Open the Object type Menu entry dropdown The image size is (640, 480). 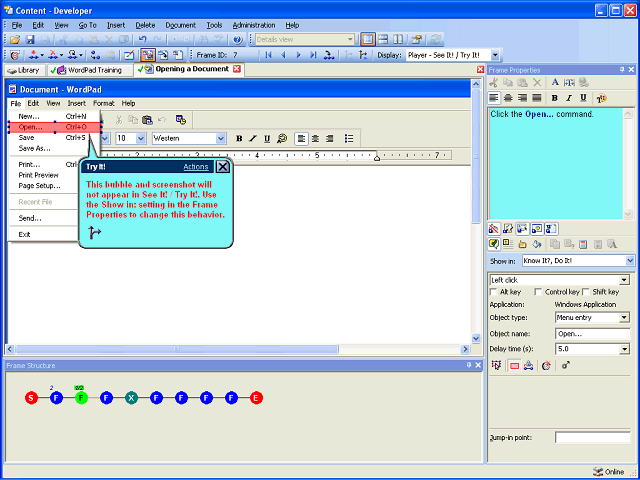click(x=624, y=318)
